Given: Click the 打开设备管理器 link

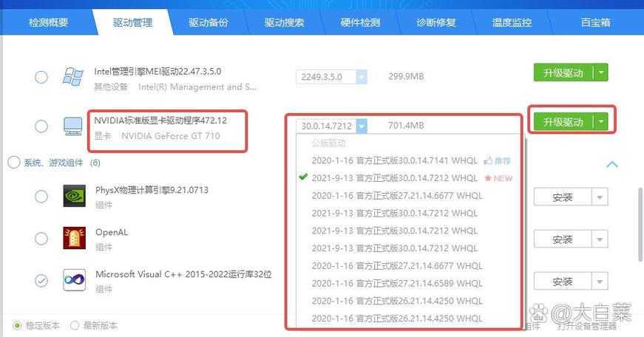Looking at the screenshot, I should 587,327.
